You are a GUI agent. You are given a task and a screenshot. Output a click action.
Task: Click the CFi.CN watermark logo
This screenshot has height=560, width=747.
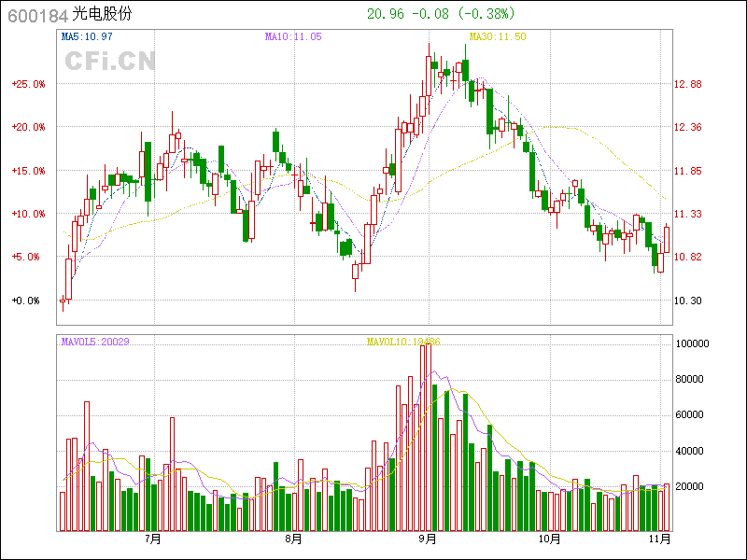[x=109, y=61]
